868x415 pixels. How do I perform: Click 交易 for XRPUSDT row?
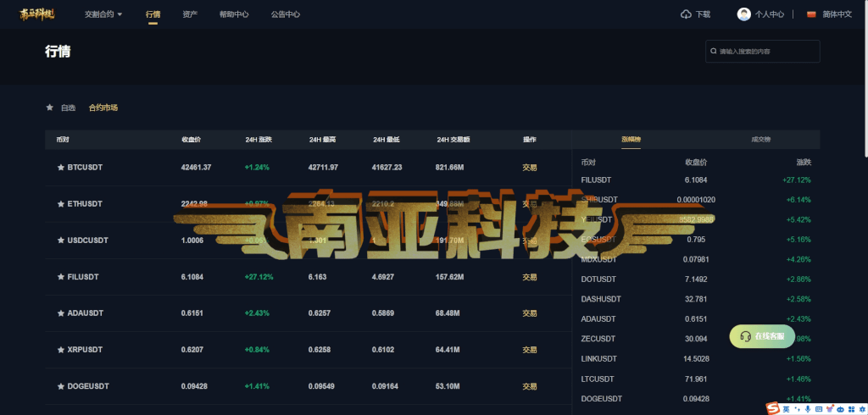(x=529, y=350)
